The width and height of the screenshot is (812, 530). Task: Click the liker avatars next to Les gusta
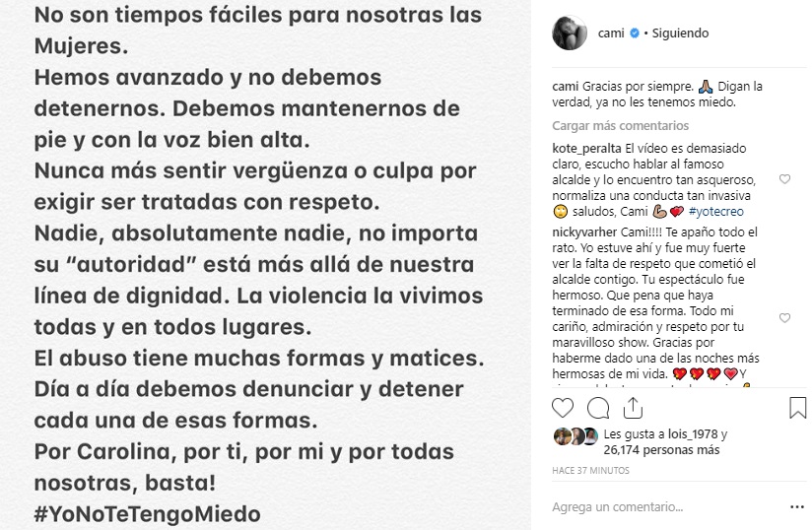click(x=575, y=436)
